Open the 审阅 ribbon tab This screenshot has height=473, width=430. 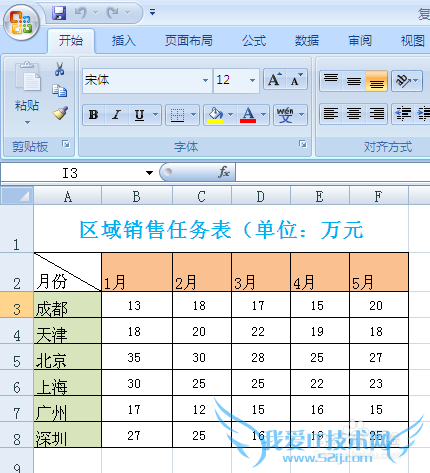[x=360, y=41]
